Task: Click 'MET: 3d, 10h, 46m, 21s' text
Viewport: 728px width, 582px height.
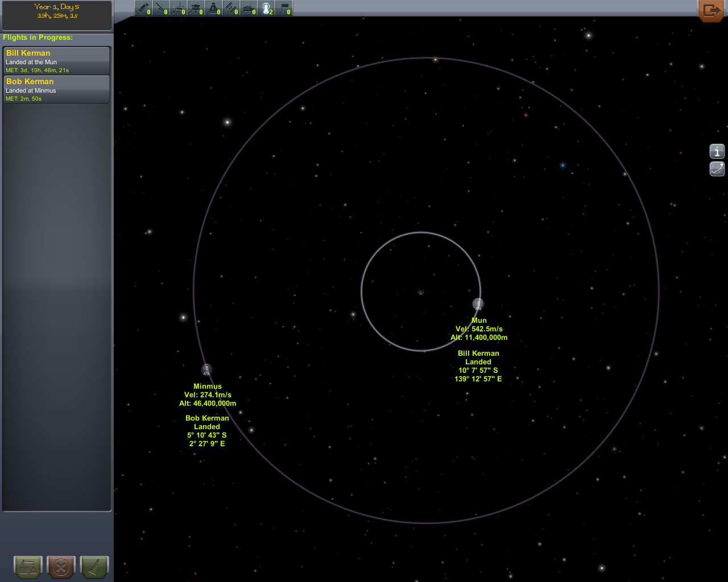Action: tap(37, 70)
